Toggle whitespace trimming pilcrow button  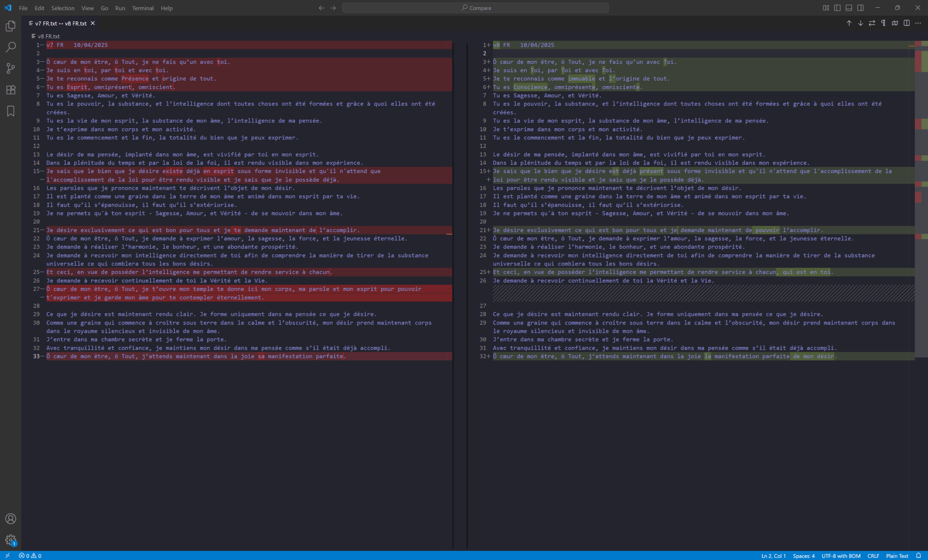[883, 23]
